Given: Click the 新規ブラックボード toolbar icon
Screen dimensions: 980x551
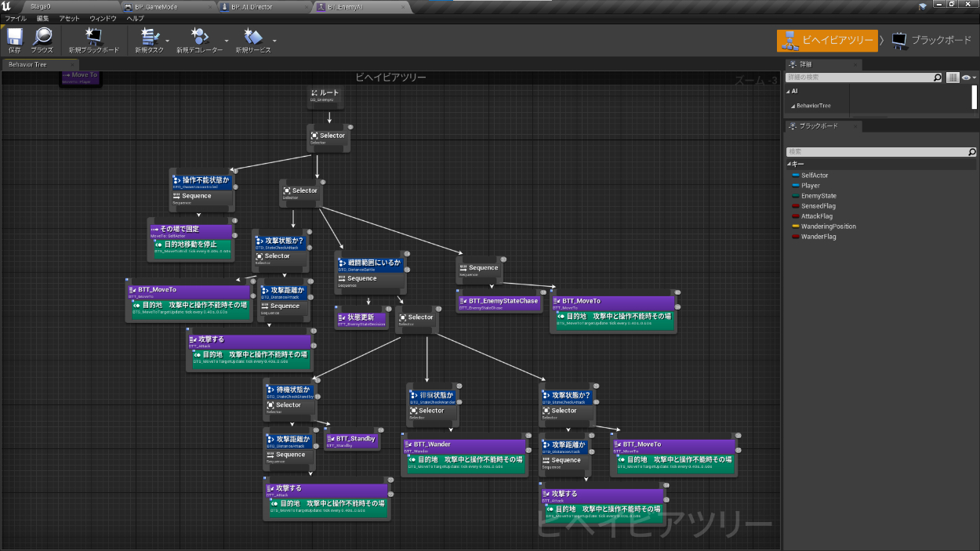Looking at the screenshot, I should [x=94, y=37].
